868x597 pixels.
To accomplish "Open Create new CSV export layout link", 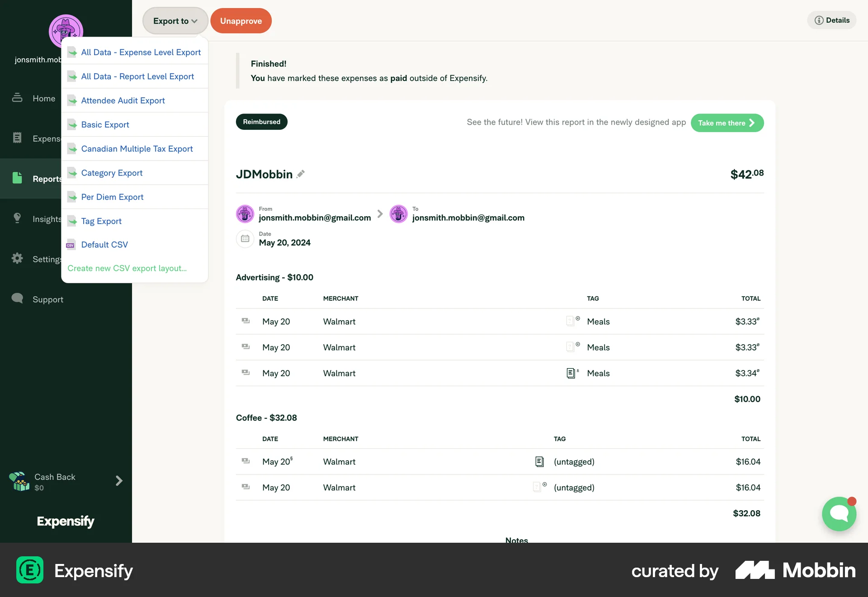I will (x=127, y=268).
